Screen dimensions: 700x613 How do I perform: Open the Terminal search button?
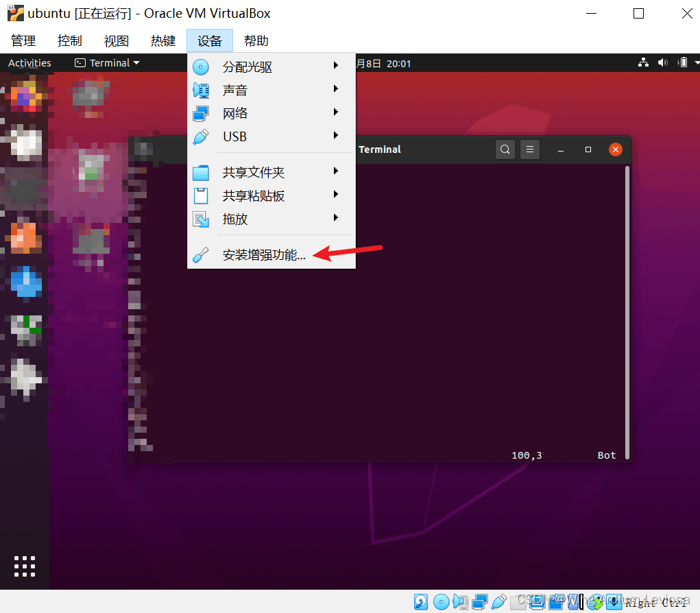coord(505,149)
